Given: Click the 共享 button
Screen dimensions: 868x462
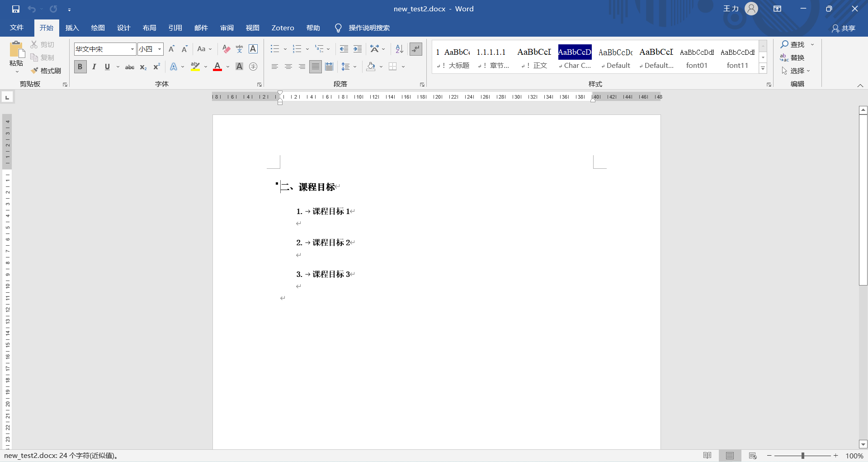Looking at the screenshot, I should click(844, 28).
